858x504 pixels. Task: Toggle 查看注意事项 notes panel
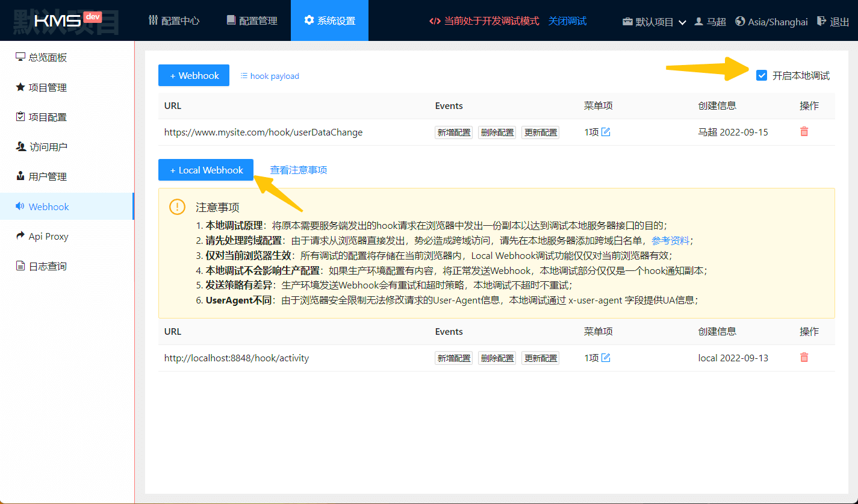pos(298,170)
